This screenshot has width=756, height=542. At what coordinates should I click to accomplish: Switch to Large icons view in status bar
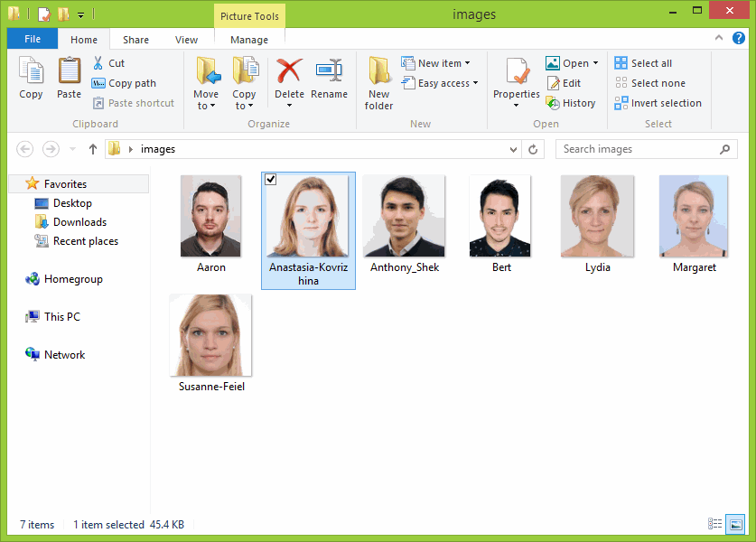point(736,524)
